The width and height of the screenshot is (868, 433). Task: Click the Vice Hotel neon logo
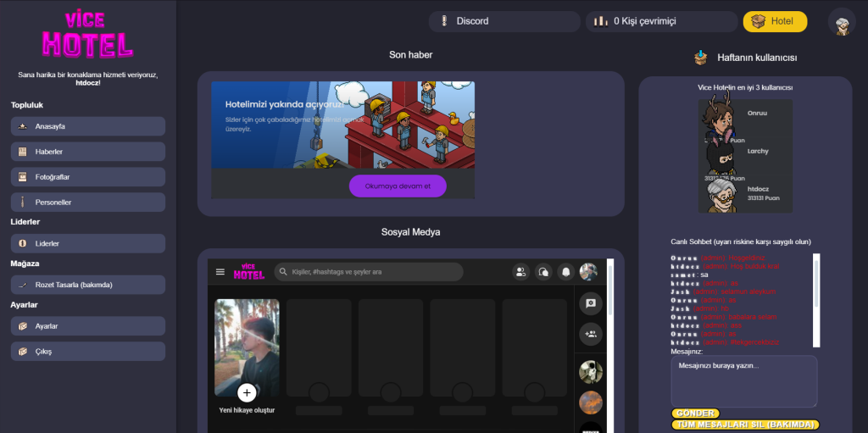point(88,35)
